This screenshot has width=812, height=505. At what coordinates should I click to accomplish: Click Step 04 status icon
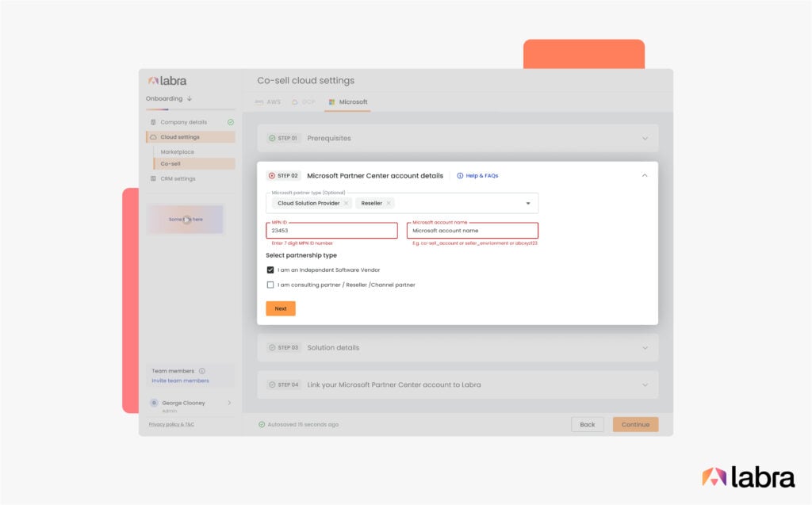point(273,384)
